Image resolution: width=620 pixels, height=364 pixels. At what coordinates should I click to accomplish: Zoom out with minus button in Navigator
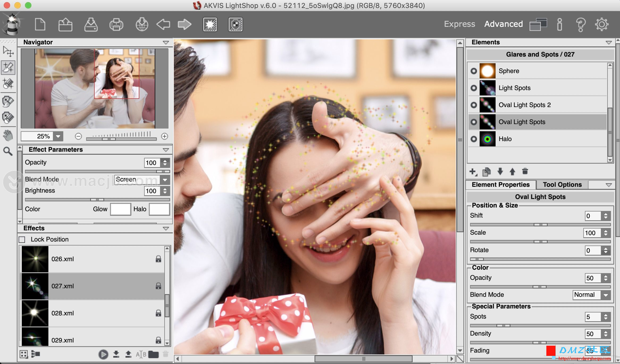pos(78,136)
